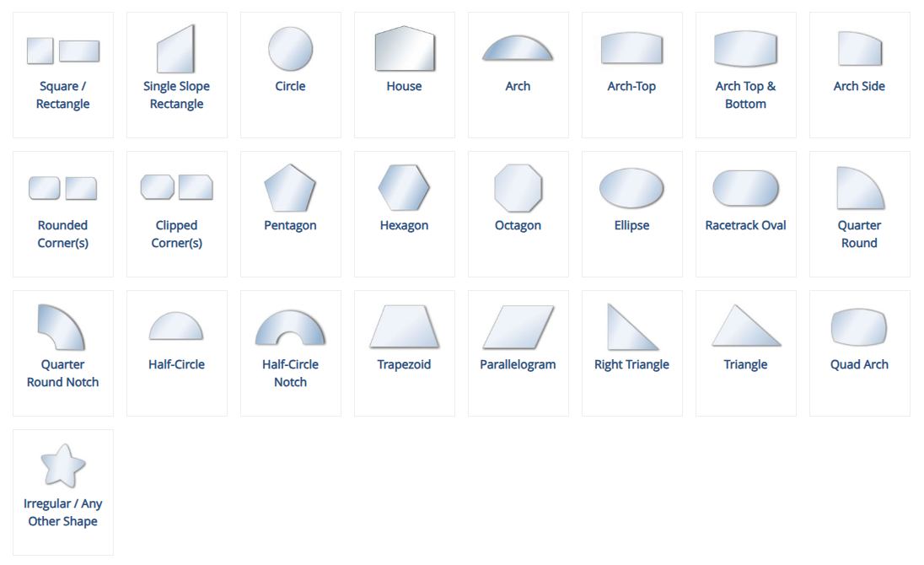Click the Pentagon shape icon
This screenshot has width=924, height=565.
[290, 188]
